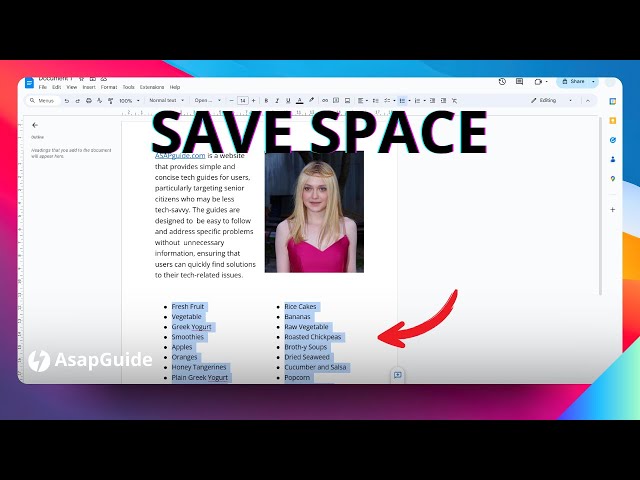Follow the ASAPguide.com link
Screen dimensions: 640x480
point(180,156)
